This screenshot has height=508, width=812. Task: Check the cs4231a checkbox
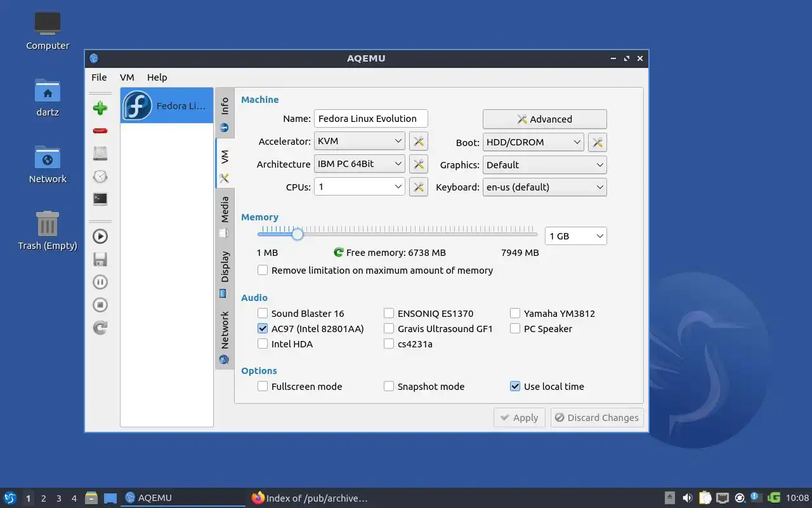point(389,344)
